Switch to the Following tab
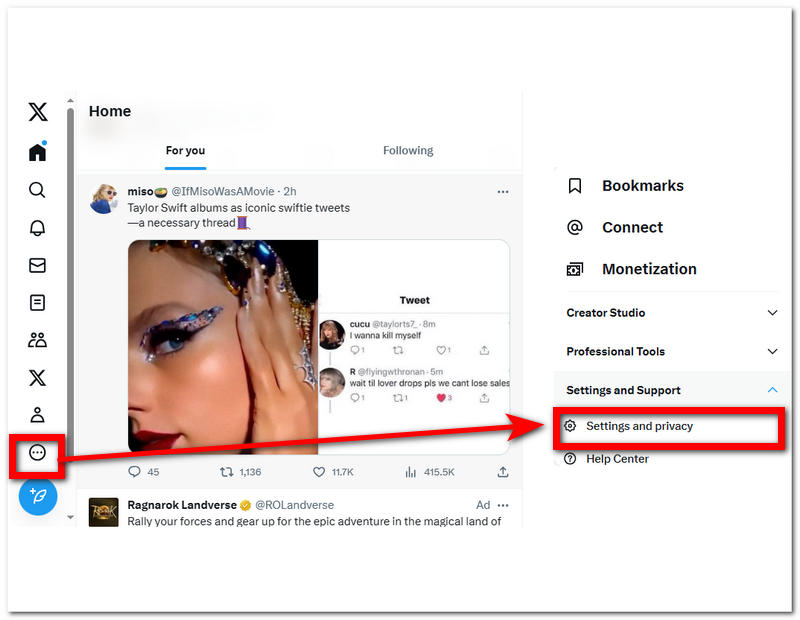800x620 pixels. [x=408, y=151]
